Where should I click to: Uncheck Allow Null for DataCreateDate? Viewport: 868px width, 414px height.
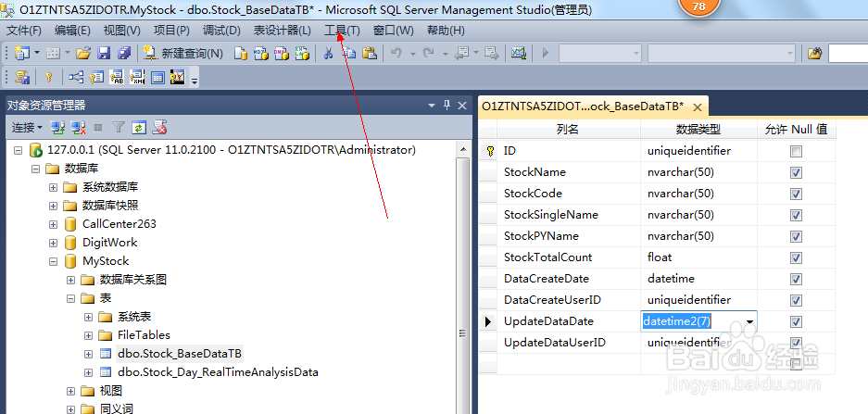point(796,279)
